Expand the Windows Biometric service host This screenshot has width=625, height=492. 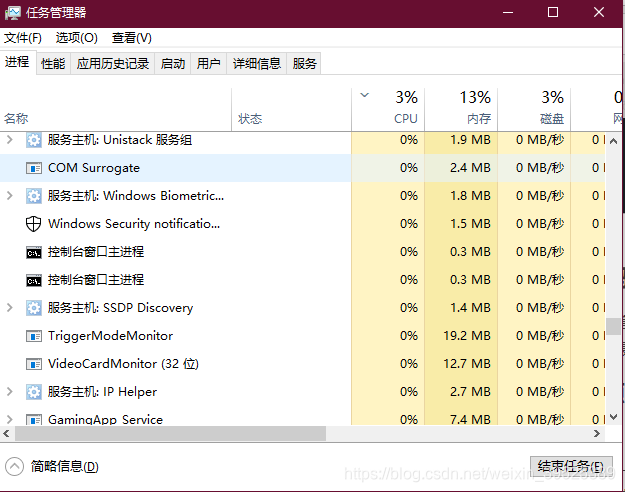click(x=10, y=196)
